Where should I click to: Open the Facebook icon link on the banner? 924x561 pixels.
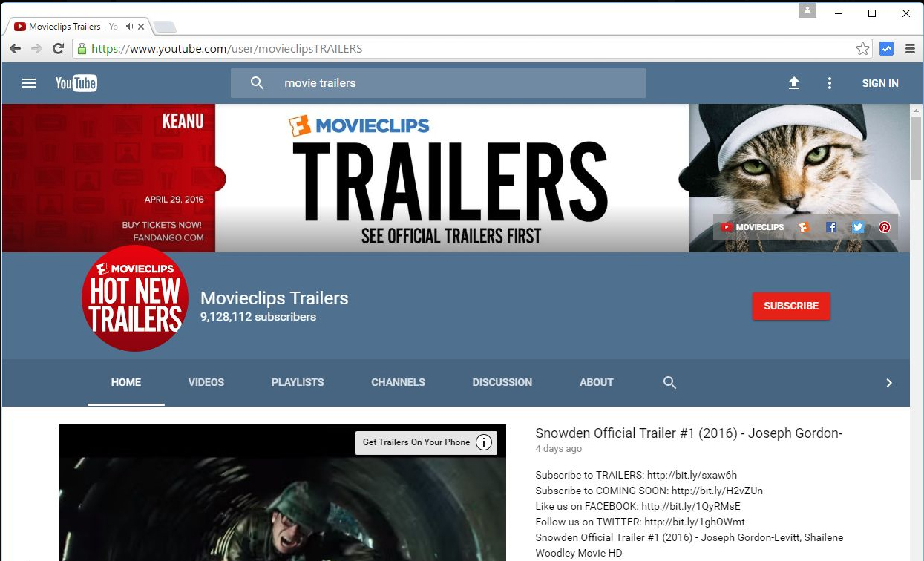[x=831, y=227]
